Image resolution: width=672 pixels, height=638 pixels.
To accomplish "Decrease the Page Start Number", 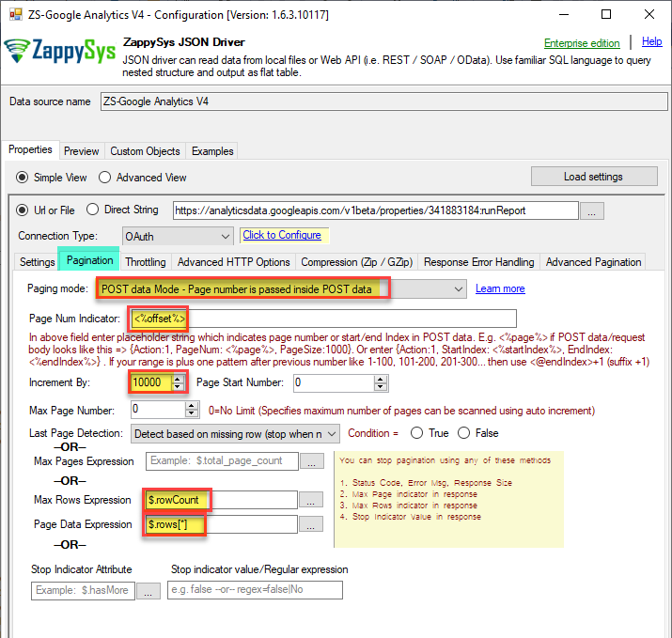I will point(380,386).
